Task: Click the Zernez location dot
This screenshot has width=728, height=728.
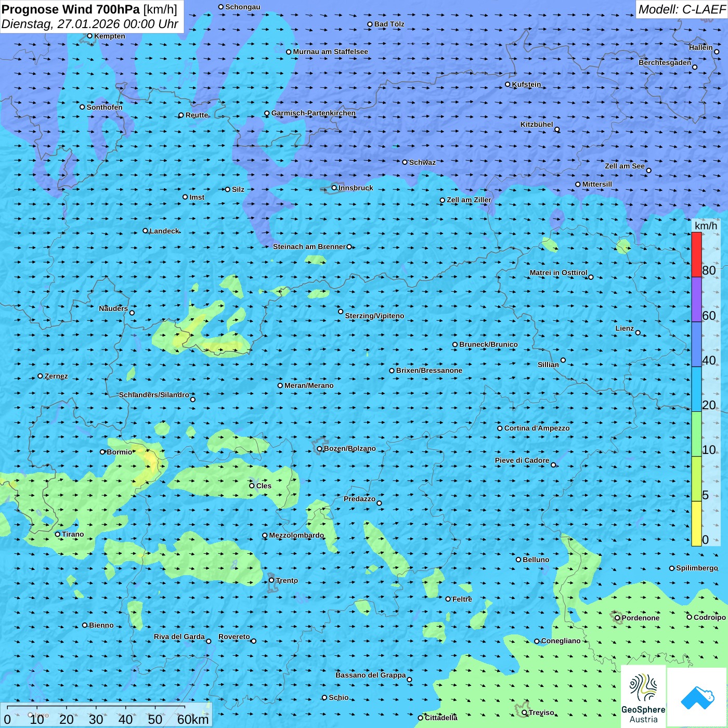Action: [40, 376]
